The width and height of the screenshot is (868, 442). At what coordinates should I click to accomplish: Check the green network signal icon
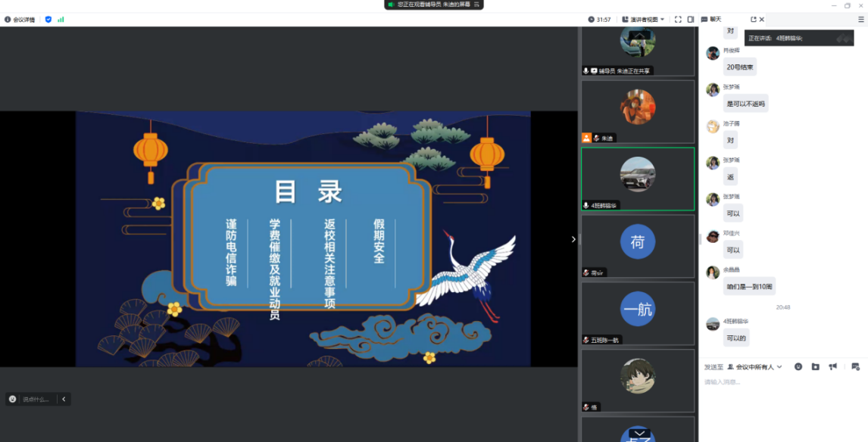[61, 20]
